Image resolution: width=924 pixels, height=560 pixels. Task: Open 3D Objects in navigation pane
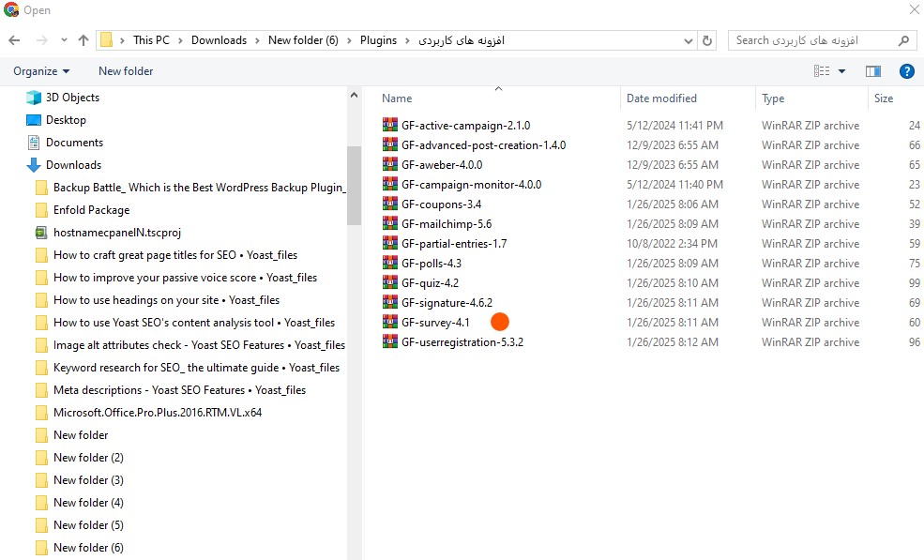(x=72, y=98)
